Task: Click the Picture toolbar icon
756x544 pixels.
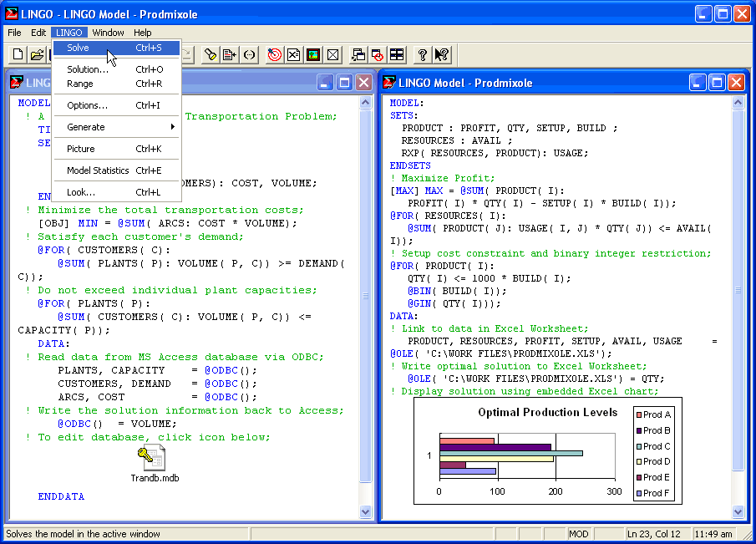Action: 313,54
